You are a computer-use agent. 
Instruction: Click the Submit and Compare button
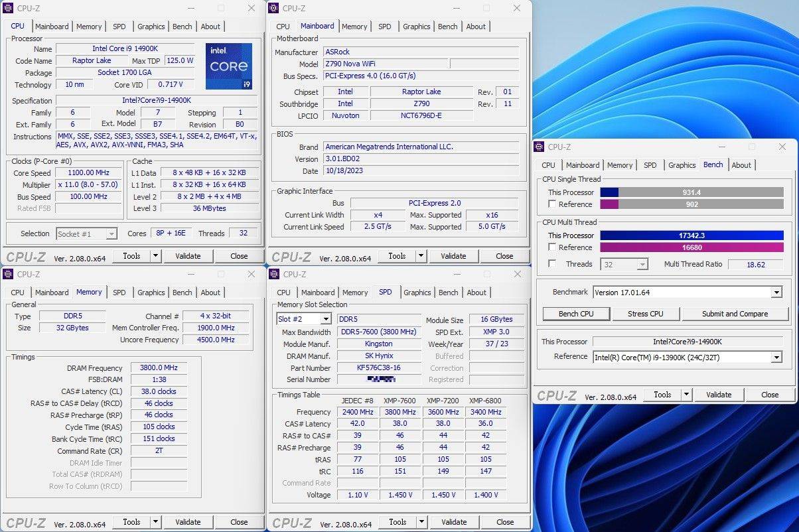click(735, 314)
